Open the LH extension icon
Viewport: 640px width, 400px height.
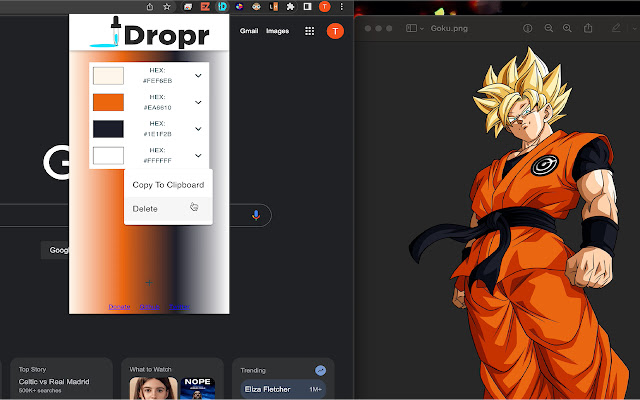pos(273,7)
